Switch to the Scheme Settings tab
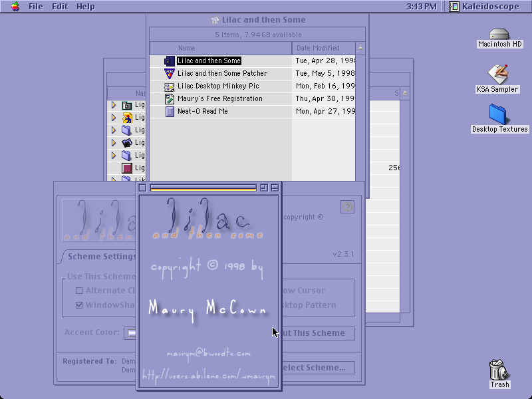 coord(102,256)
